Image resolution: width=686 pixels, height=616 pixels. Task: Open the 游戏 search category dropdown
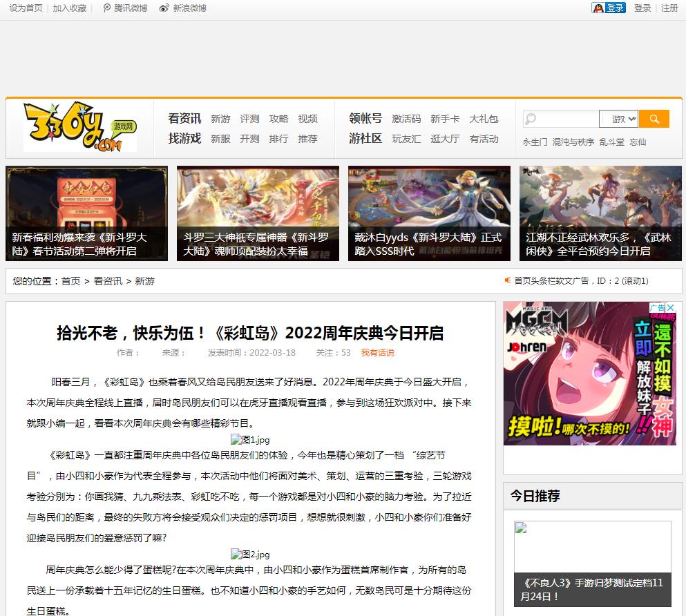point(619,119)
